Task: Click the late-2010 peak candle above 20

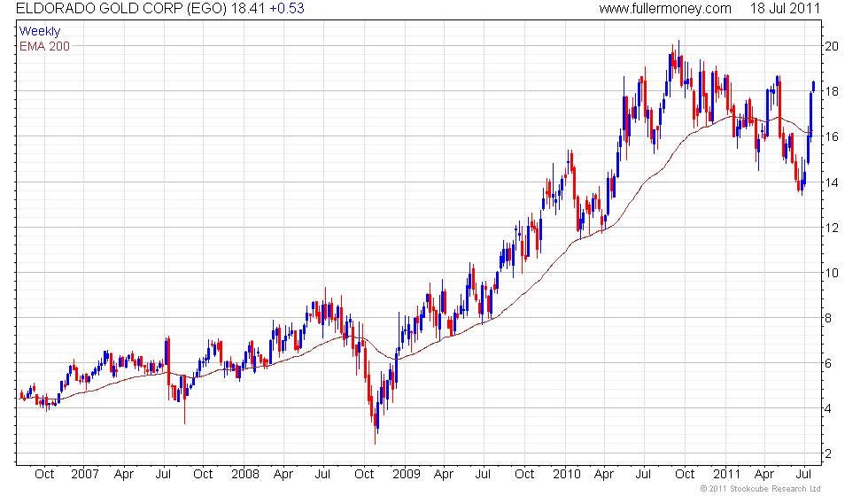Action: pos(678,55)
